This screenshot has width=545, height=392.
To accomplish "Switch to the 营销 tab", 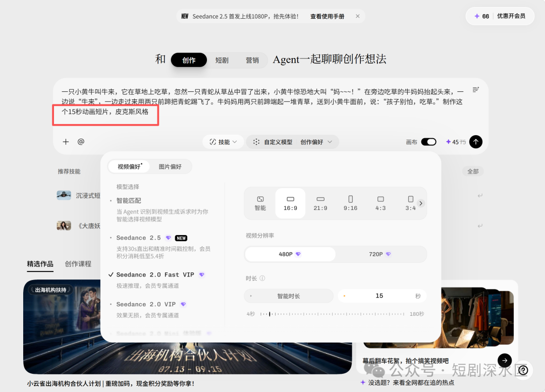I will click(252, 60).
